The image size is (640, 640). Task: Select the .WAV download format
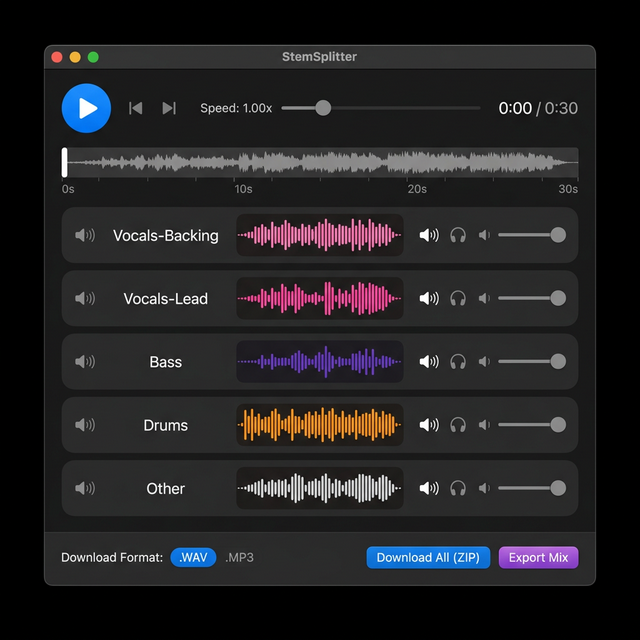(x=193, y=558)
